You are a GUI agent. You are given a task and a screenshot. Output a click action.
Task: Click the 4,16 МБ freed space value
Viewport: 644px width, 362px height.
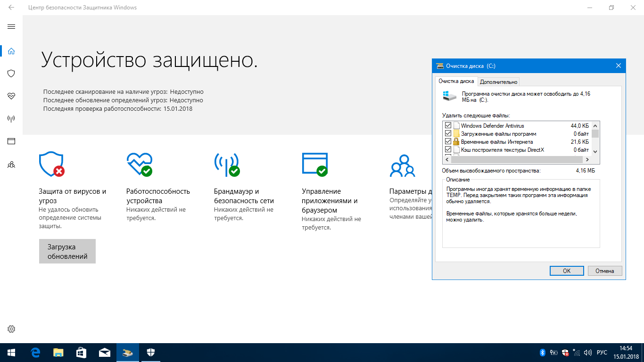(x=585, y=171)
